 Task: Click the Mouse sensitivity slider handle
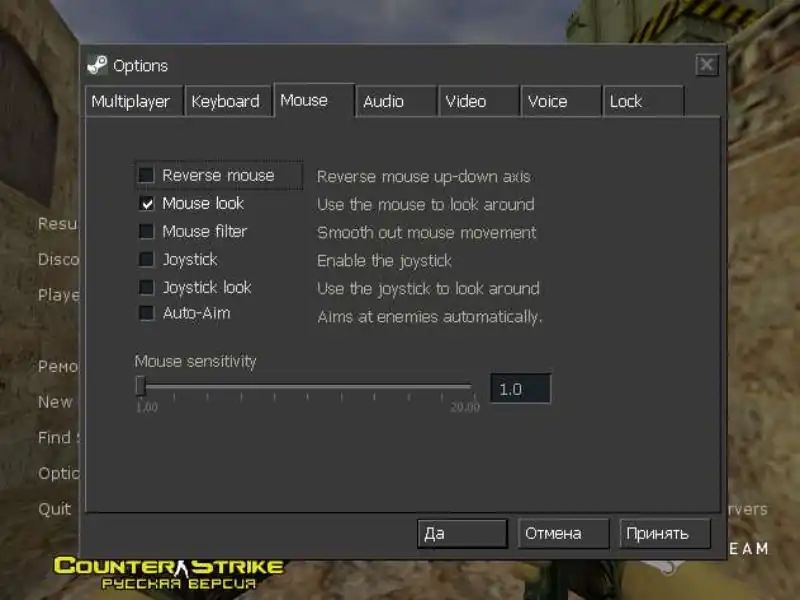(141, 386)
